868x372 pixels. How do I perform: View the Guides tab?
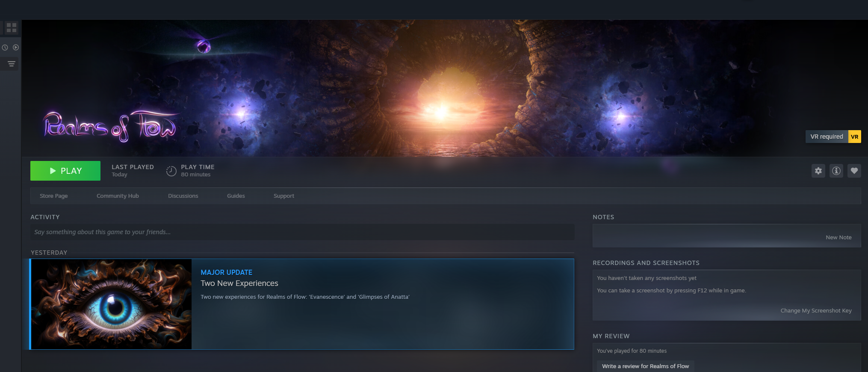click(236, 196)
